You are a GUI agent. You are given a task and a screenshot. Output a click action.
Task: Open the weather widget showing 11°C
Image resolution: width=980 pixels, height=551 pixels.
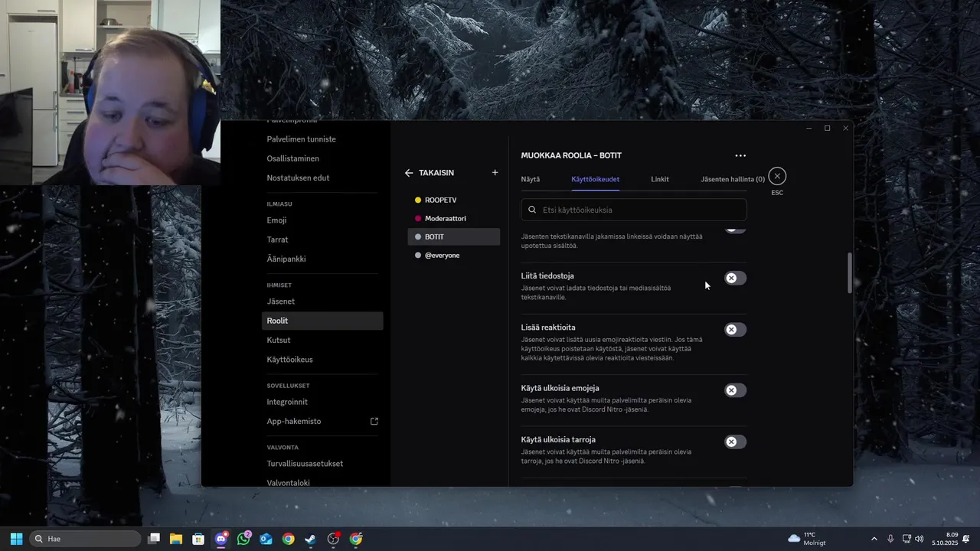point(806,539)
